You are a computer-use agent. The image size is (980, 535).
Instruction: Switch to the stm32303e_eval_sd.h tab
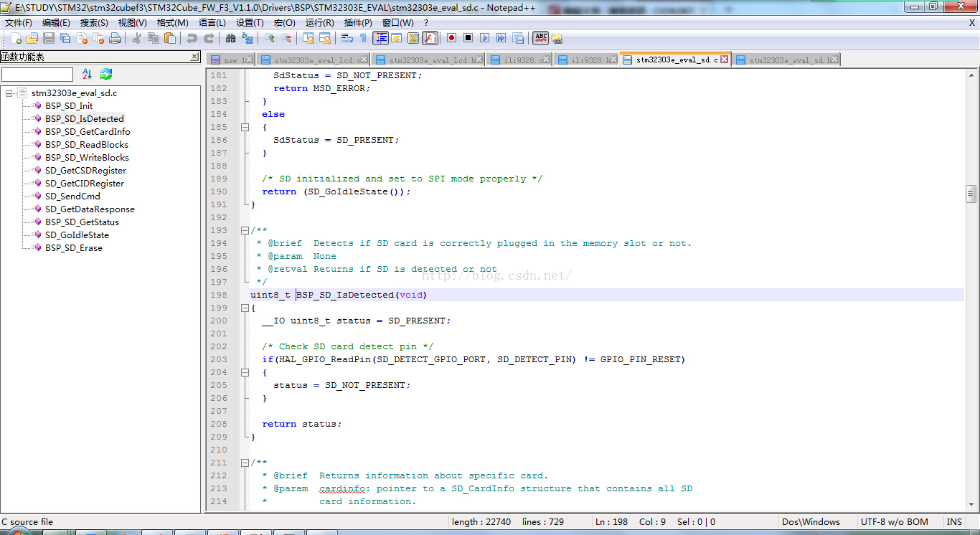pyautogui.click(x=786, y=60)
